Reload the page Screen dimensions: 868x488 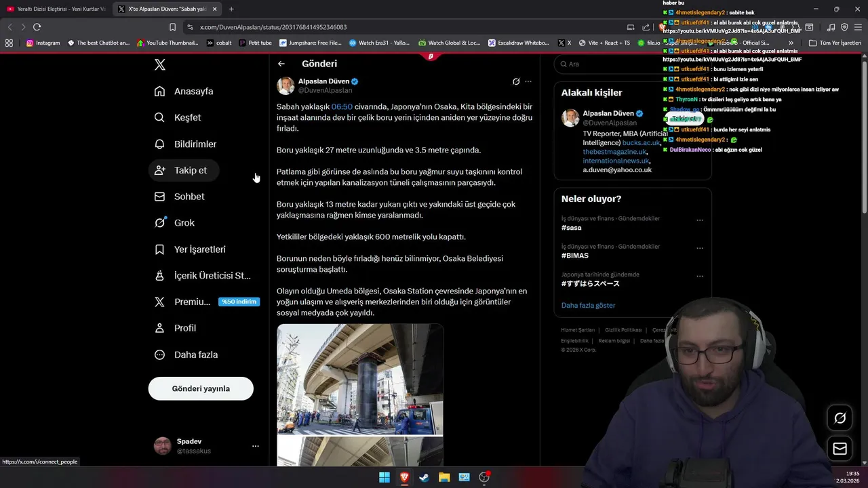coord(37,27)
